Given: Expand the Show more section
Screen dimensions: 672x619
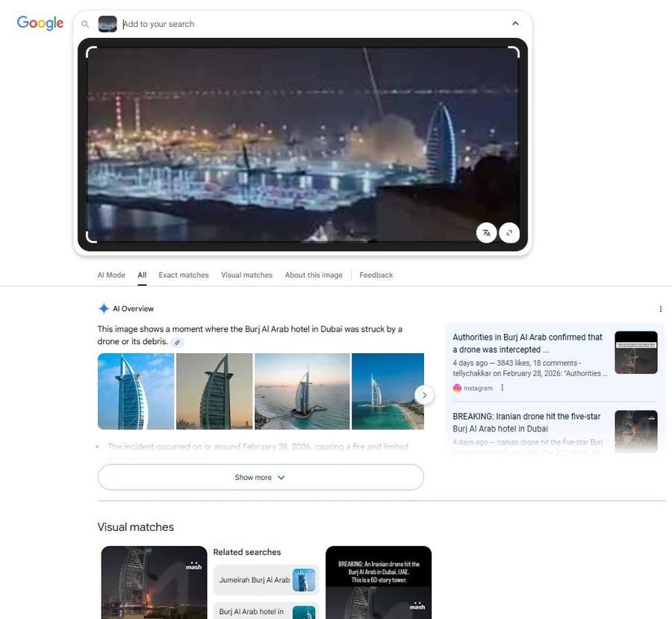Looking at the screenshot, I should point(261,476).
